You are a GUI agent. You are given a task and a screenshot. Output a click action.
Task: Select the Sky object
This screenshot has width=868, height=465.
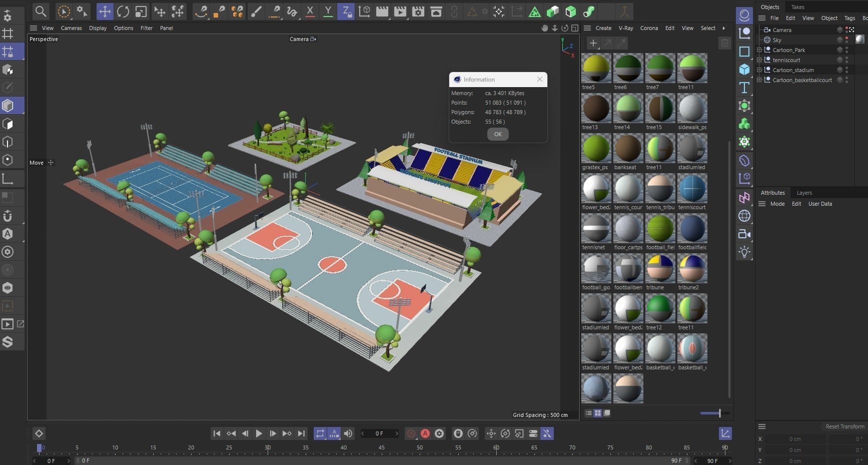point(777,40)
